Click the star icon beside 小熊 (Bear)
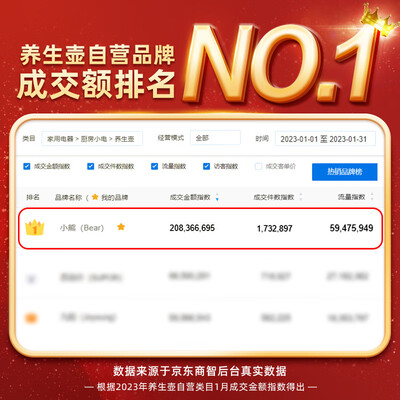 click(121, 227)
